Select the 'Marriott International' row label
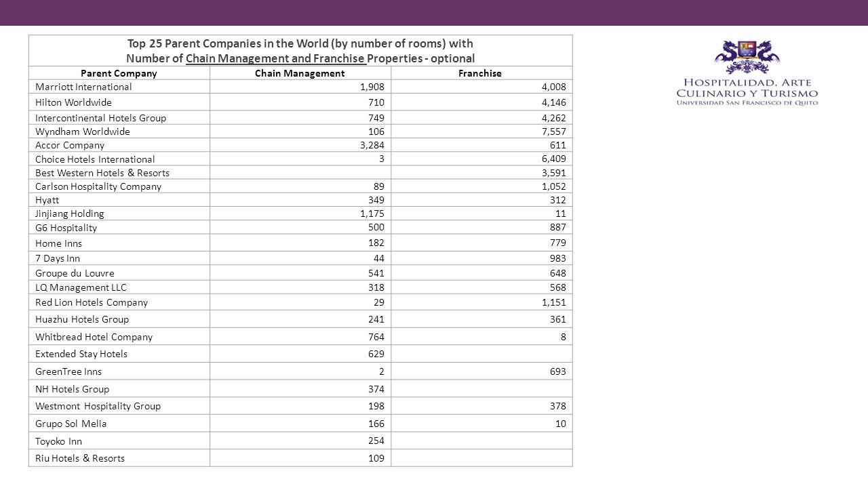 tap(83, 87)
